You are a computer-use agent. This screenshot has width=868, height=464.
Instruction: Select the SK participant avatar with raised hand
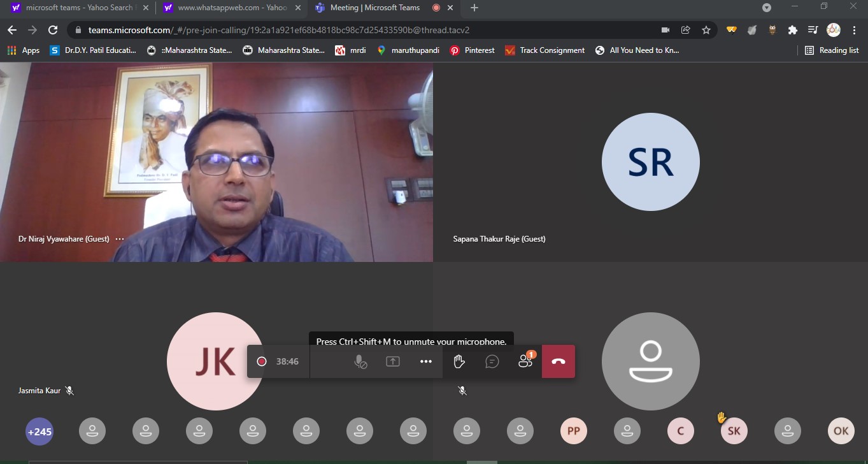tap(734, 431)
